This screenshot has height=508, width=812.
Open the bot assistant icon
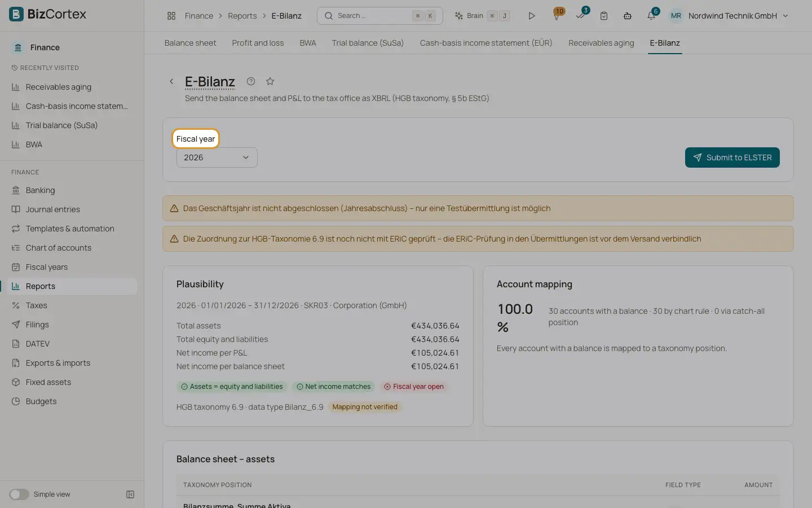(628, 16)
